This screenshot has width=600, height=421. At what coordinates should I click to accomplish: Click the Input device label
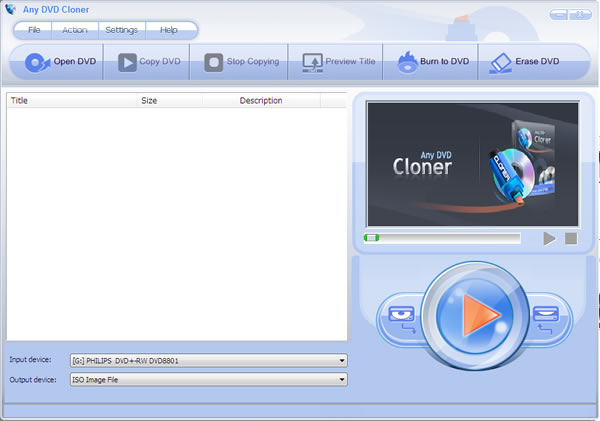click(30, 360)
